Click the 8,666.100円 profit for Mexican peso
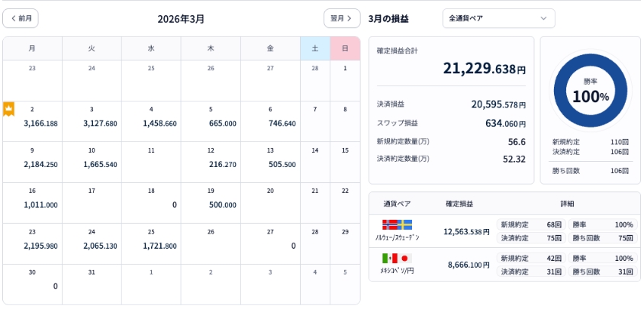The image size is (644, 322). [x=469, y=266]
